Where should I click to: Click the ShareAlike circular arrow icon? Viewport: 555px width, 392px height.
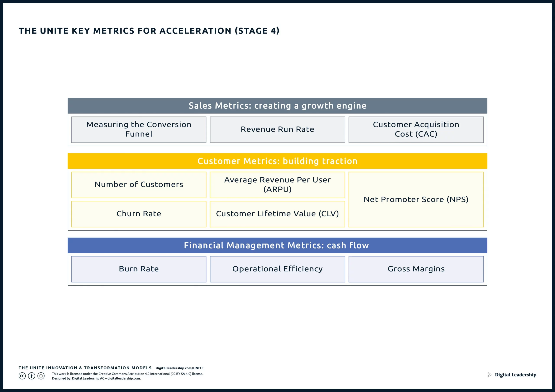click(x=41, y=376)
